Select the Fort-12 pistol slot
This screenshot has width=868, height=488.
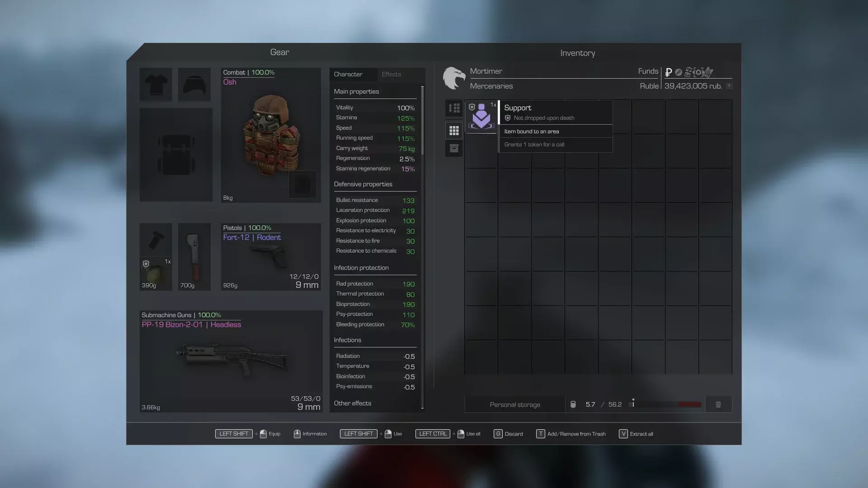point(271,258)
